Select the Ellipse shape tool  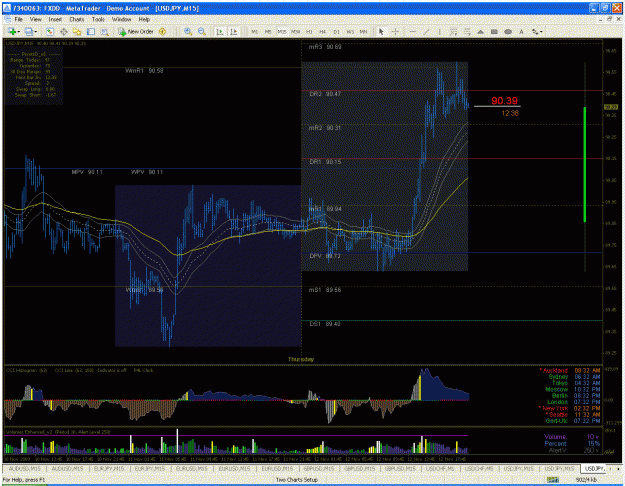(508, 31)
